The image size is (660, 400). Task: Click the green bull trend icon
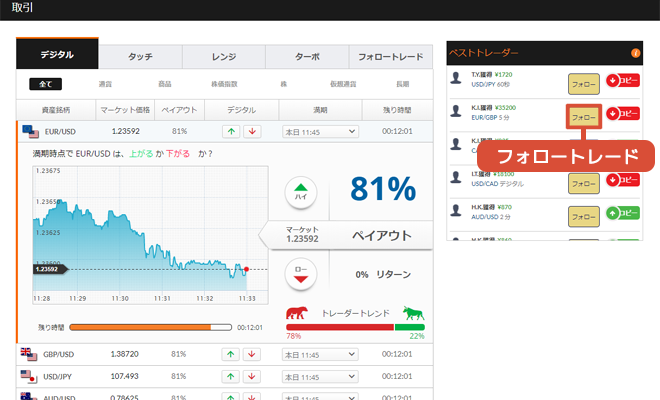[x=413, y=313]
